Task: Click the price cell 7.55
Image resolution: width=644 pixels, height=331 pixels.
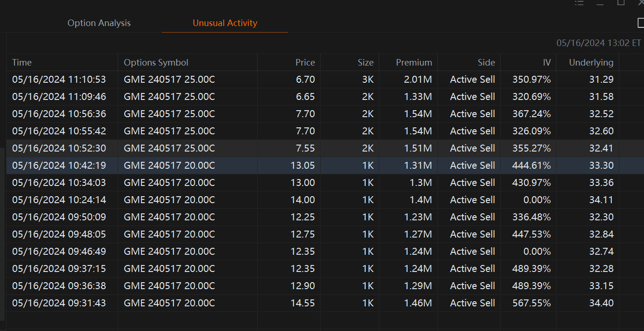Action: pyautogui.click(x=305, y=148)
